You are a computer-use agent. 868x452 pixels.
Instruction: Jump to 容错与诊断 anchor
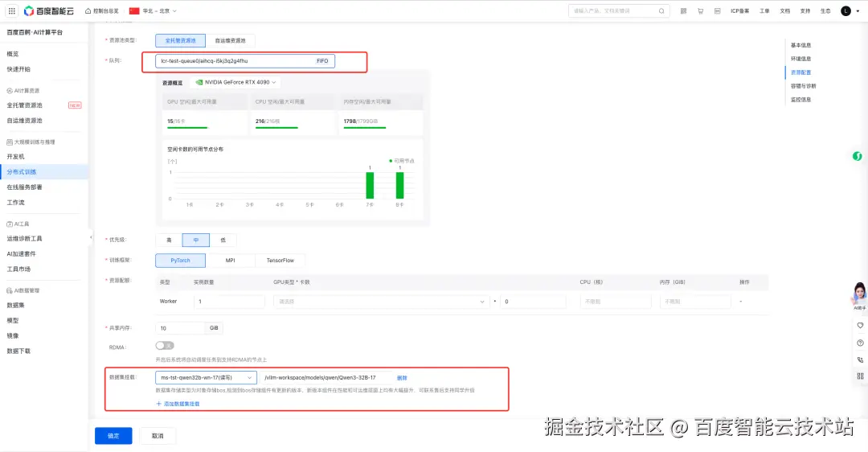(803, 86)
